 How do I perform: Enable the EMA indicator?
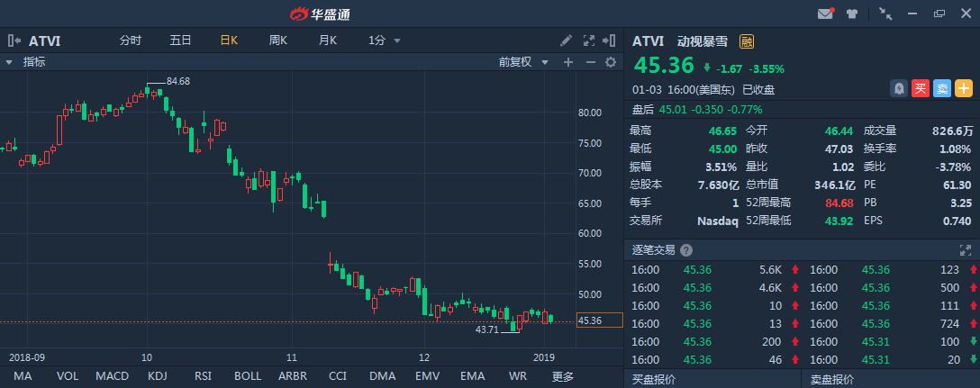click(473, 376)
